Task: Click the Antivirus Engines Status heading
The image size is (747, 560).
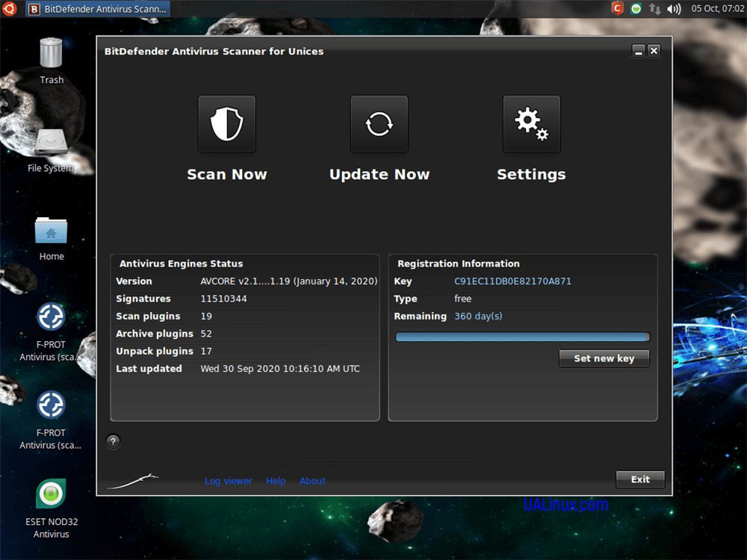Action: (181, 264)
